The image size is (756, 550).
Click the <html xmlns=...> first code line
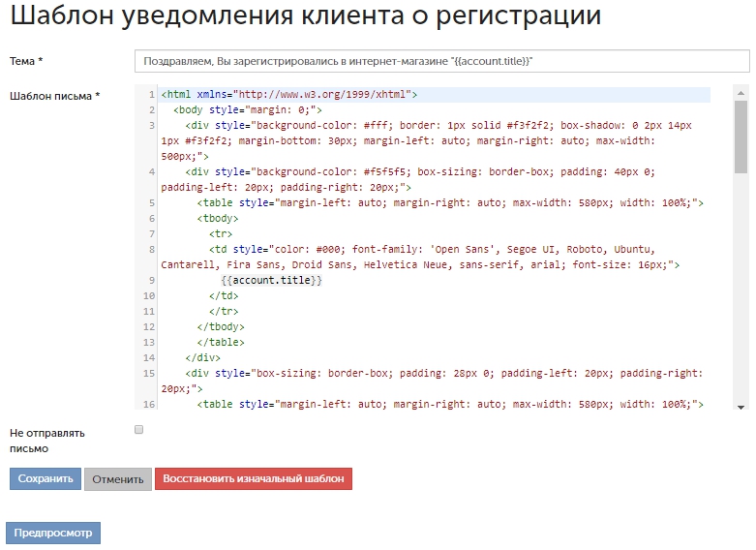(x=289, y=95)
